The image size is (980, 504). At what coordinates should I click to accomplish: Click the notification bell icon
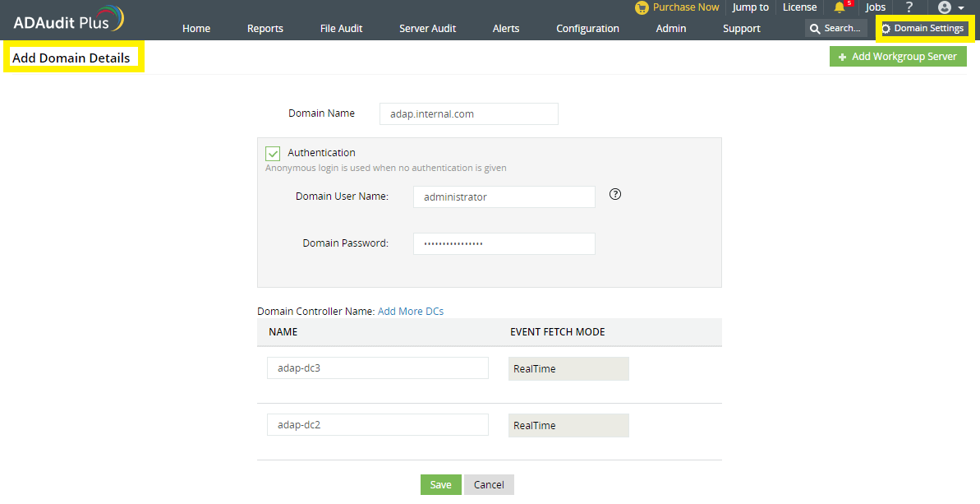(x=839, y=7)
